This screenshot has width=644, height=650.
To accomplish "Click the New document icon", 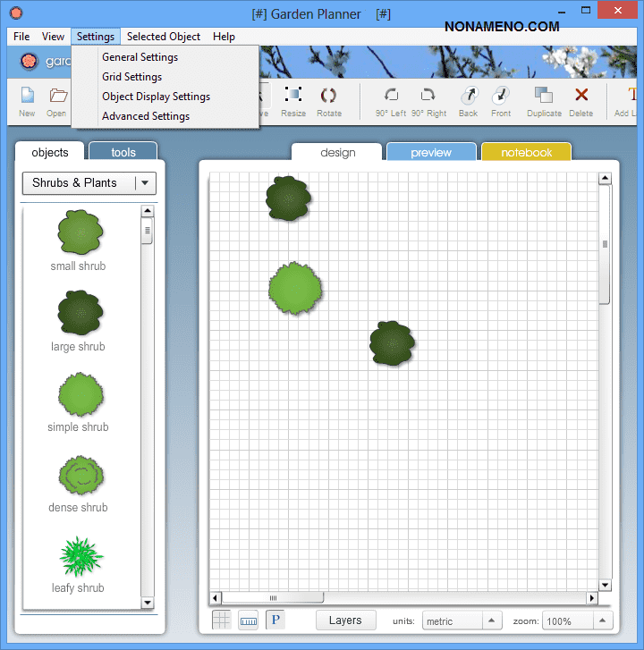I will pos(27,97).
